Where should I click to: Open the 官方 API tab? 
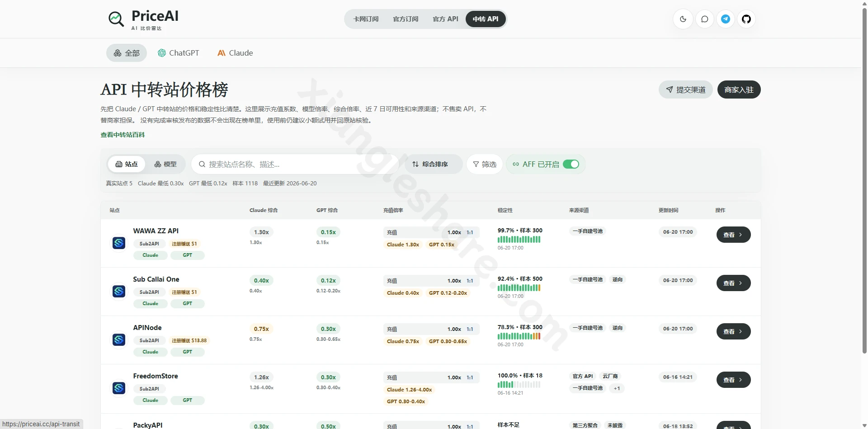[x=445, y=19]
